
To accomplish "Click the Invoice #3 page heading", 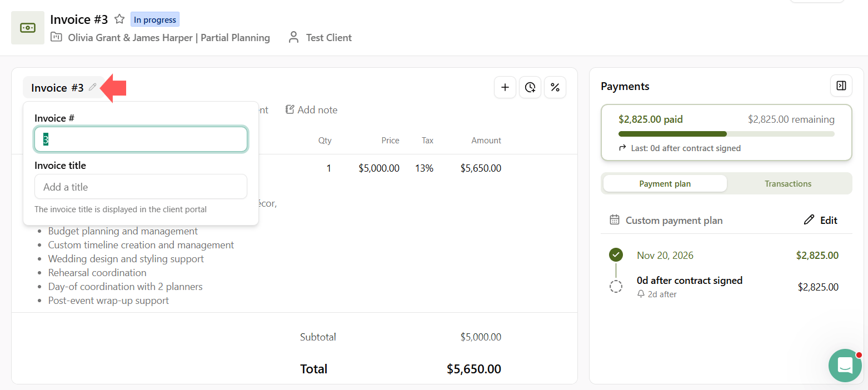I will click(x=79, y=19).
